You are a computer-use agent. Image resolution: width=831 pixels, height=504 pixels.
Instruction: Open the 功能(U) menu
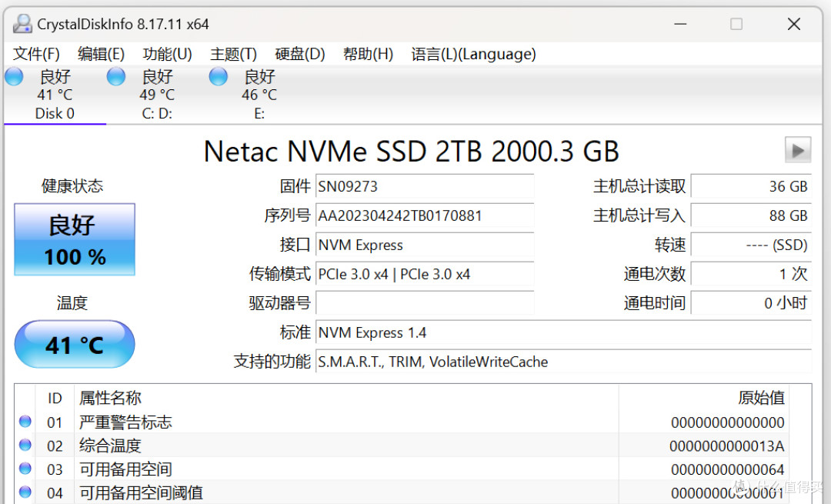pos(167,54)
